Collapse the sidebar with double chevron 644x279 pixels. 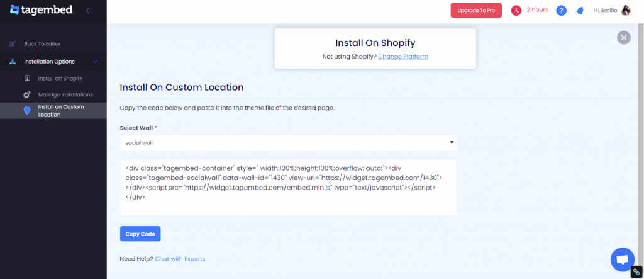[88, 10]
